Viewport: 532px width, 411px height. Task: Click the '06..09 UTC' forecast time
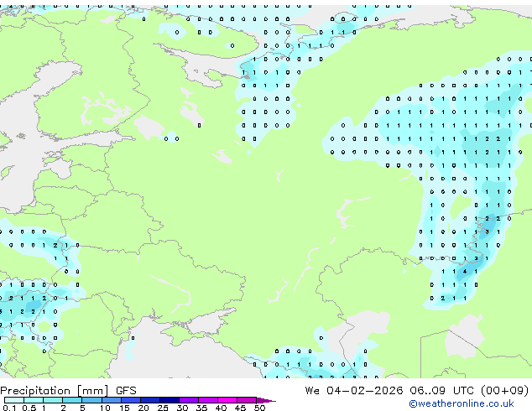coord(441,391)
